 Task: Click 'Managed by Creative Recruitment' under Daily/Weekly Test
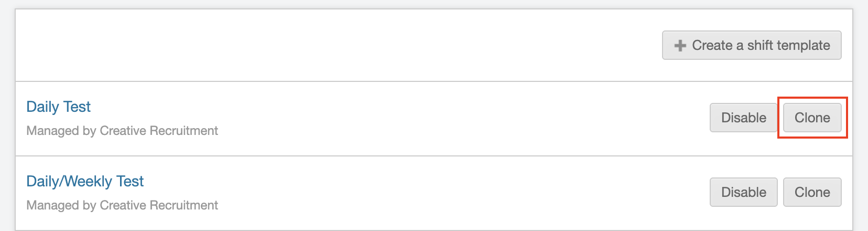tap(122, 205)
